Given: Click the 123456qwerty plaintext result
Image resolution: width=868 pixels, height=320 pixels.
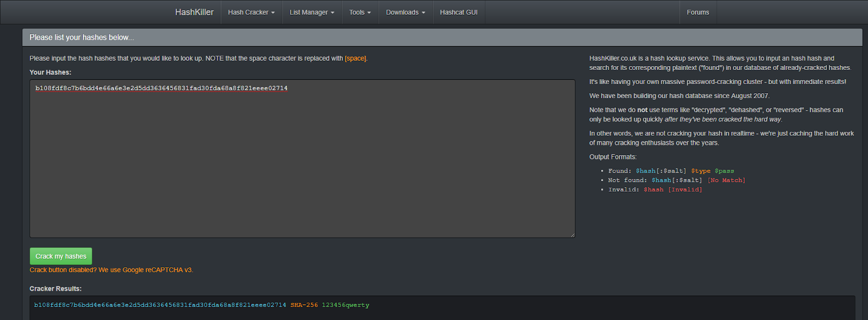Looking at the screenshot, I should 345,305.
